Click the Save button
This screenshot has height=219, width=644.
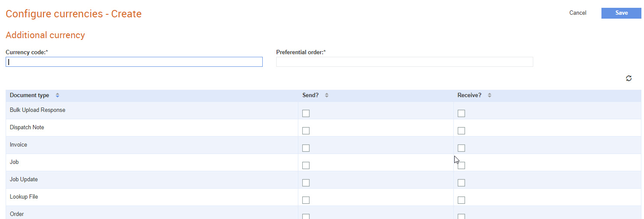tap(621, 13)
